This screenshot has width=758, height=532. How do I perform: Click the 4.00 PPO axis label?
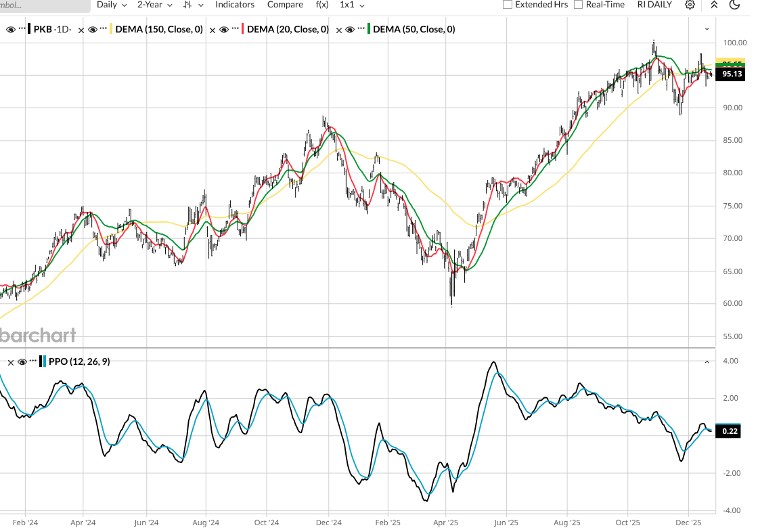coord(730,361)
